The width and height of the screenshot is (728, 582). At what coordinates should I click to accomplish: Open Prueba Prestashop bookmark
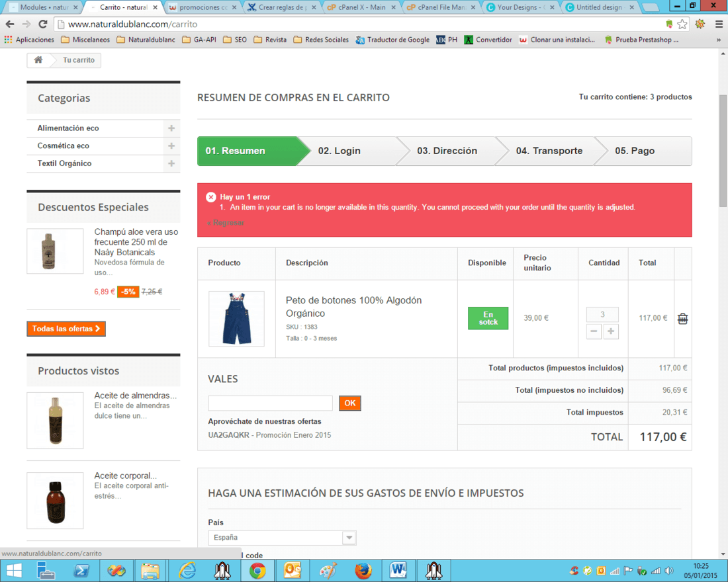[642, 40]
